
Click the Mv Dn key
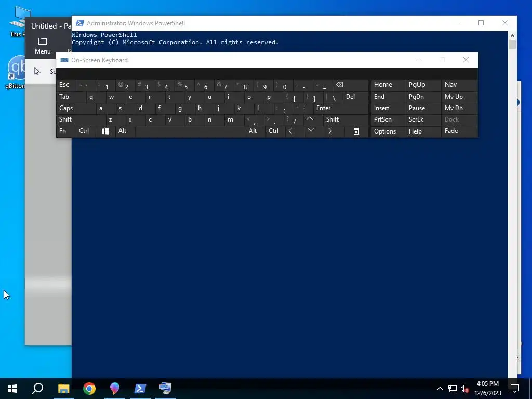(459, 108)
